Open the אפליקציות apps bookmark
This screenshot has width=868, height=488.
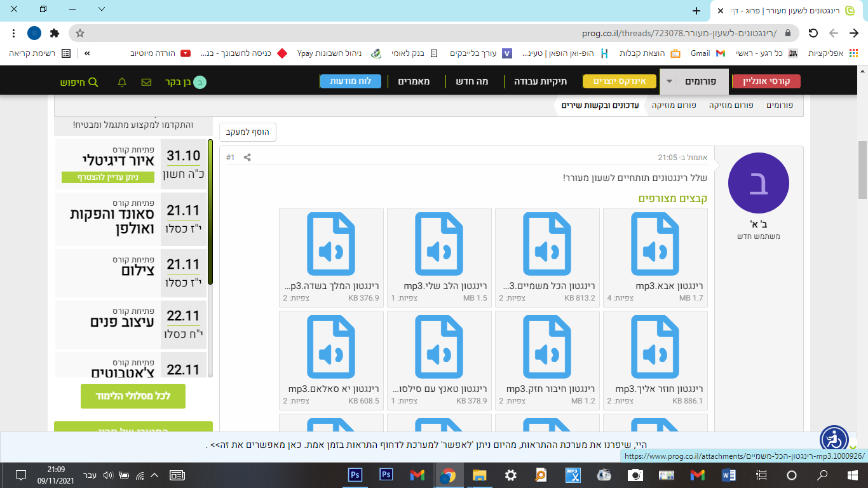(x=834, y=53)
